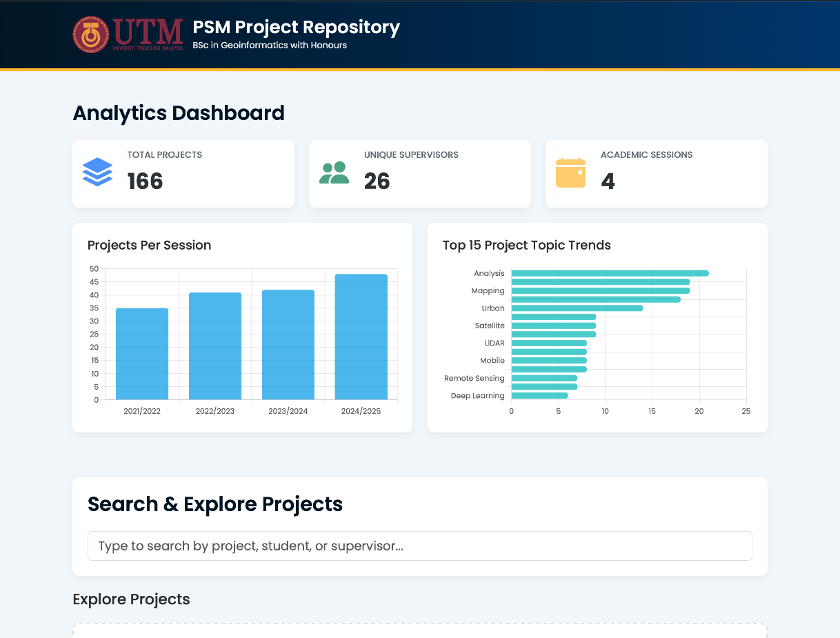This screenshot has height=638, width=840.
Task: Select the 2022/2023 session bar
Action: click(215, 346)
